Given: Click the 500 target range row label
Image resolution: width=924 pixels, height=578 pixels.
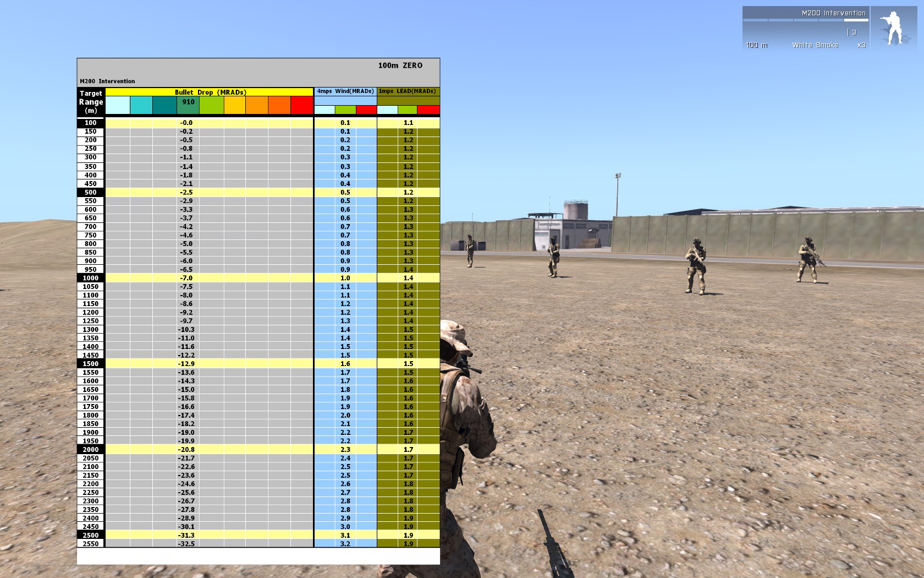Looking at the screenshot, I should click(x=91, y=192).
